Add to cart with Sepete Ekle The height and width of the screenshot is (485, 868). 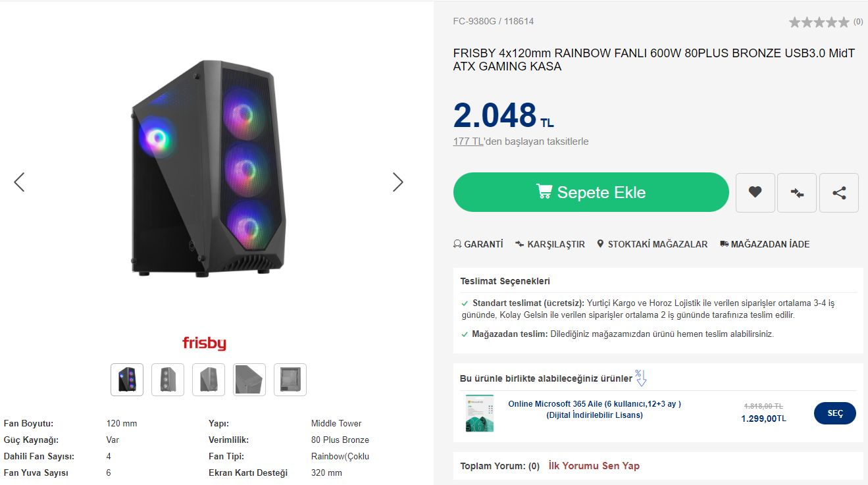click(591, 192)
